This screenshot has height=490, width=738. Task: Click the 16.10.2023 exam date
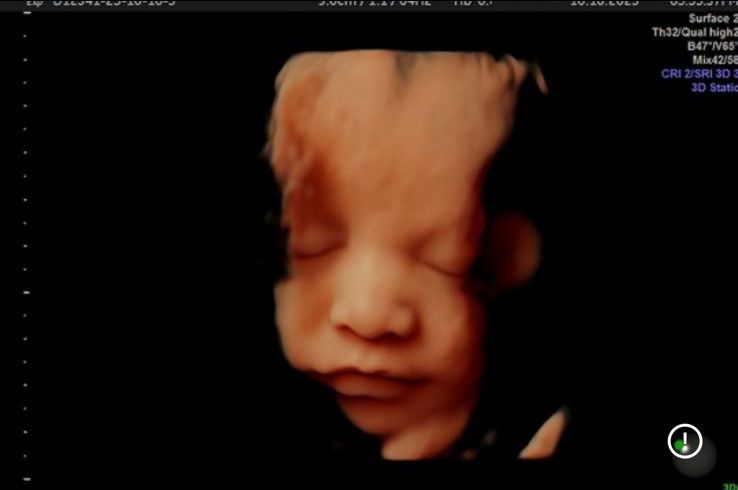tap(603, 3)
